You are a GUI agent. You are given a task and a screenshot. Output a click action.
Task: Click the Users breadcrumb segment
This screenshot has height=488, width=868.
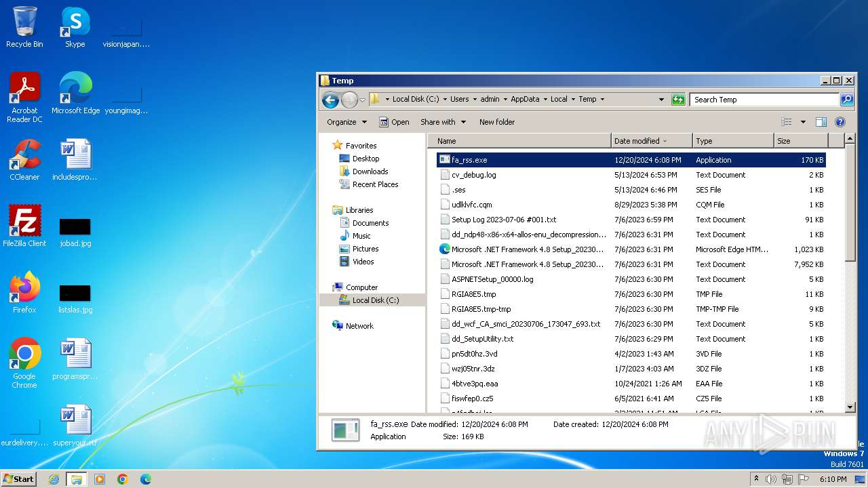point(459,99)
